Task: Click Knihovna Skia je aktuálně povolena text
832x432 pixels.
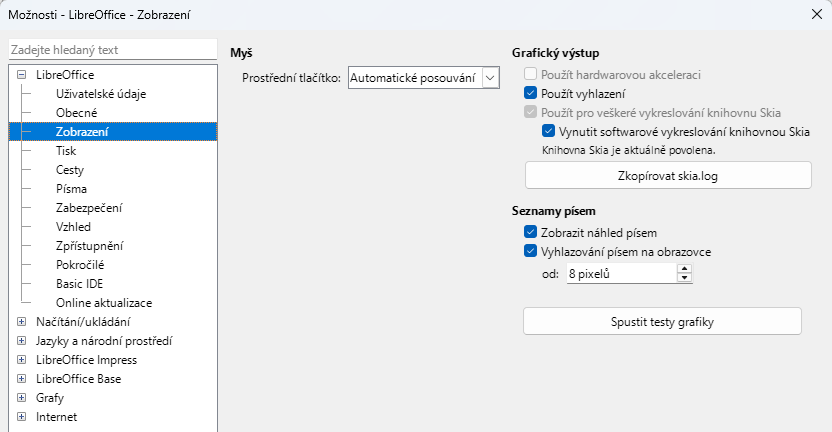Action: (x=629, y=150)
